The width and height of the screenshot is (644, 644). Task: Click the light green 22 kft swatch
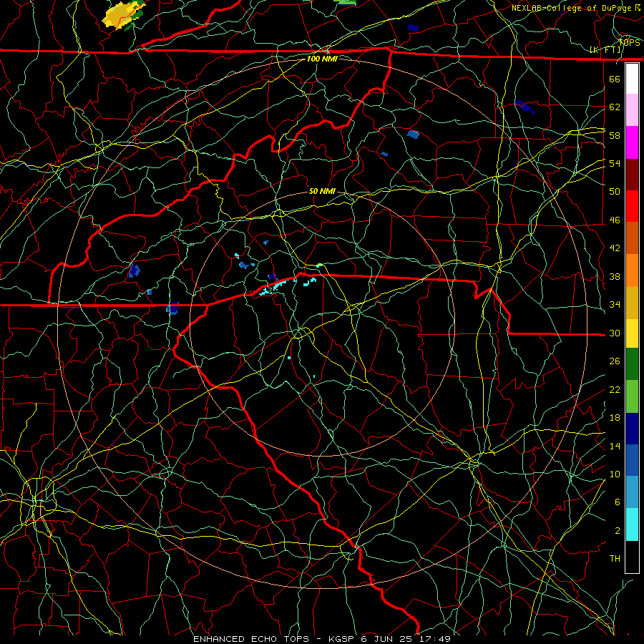point(632,396)
